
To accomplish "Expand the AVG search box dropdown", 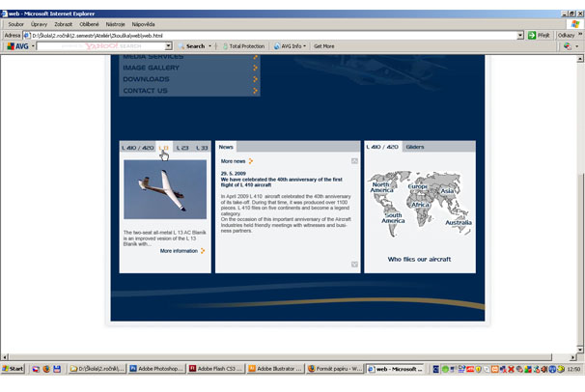I will click(168, 46).
